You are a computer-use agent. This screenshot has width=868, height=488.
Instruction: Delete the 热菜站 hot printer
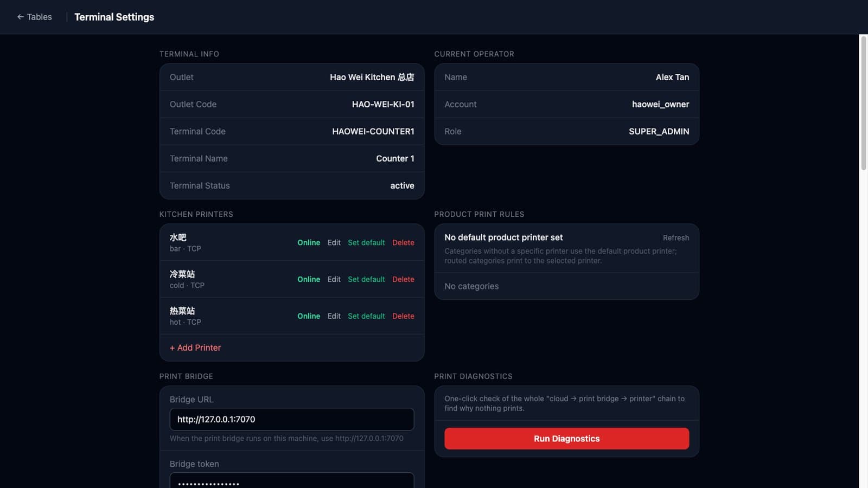point(403,316)
